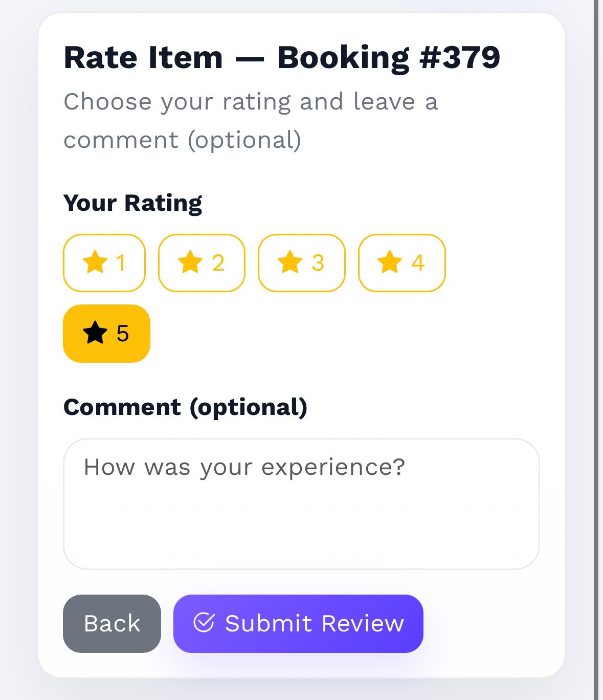Click the star icon in rating 2
This screenshot has width=603, height=700.
coord(190,262)
